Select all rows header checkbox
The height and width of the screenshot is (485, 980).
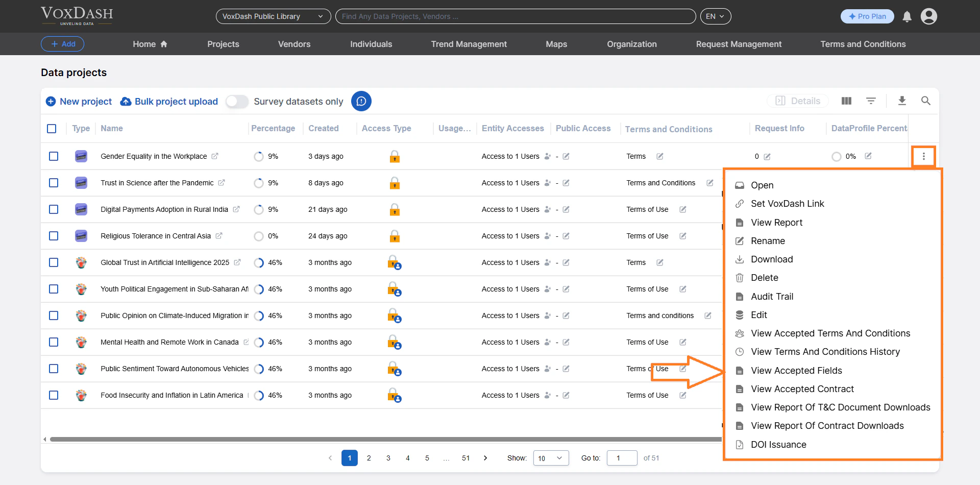(x=52, y=129)
